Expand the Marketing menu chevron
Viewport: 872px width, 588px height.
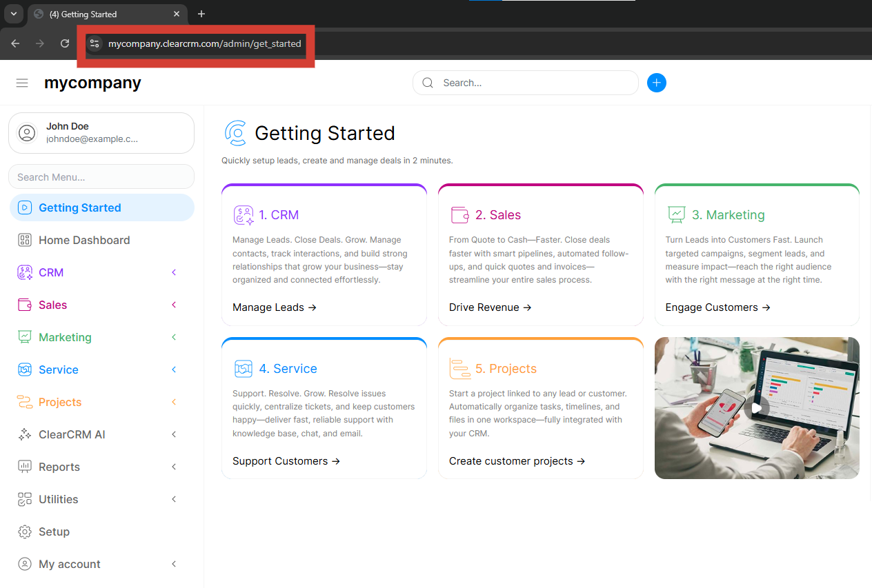[x=174, y=337]
